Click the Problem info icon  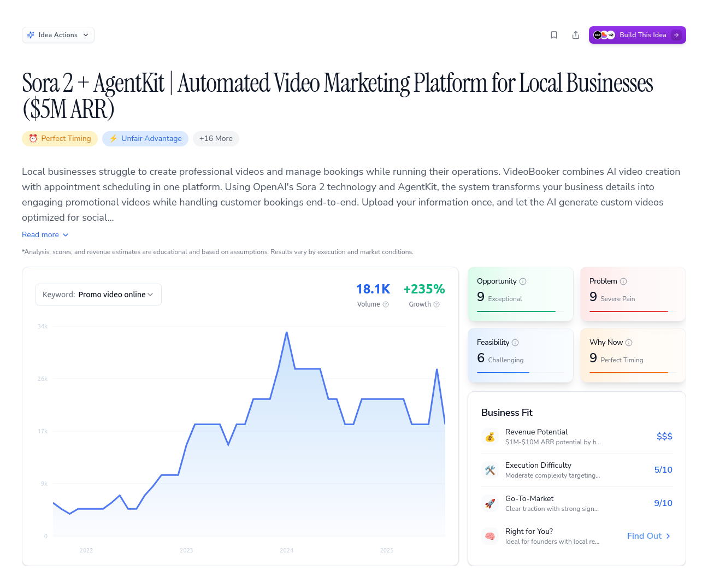click(x=623, y=281)
